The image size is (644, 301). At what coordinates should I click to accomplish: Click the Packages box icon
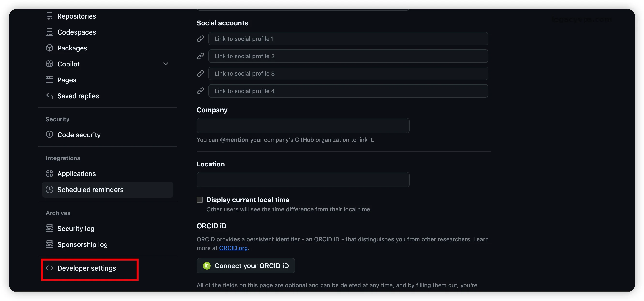tap(50, 48)
